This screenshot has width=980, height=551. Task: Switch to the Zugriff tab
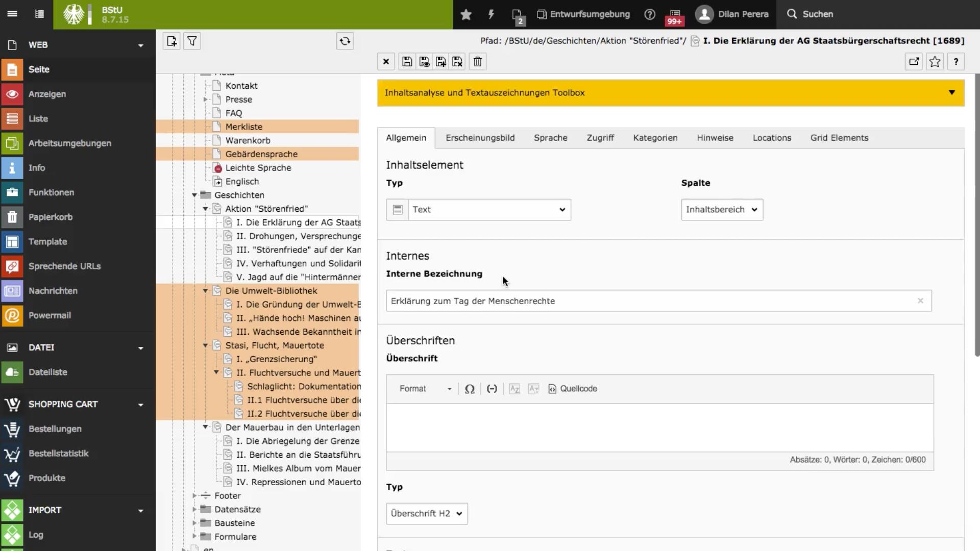[x=600, y=138]
